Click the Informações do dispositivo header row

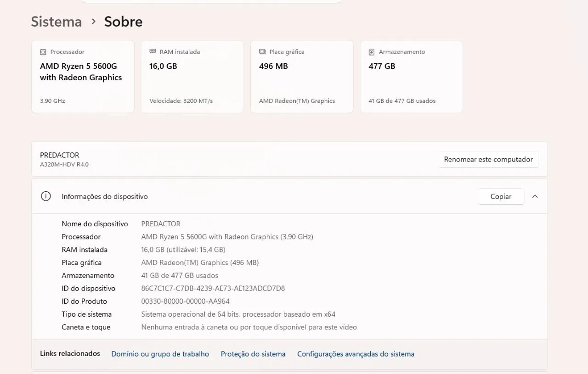[289, 196]
